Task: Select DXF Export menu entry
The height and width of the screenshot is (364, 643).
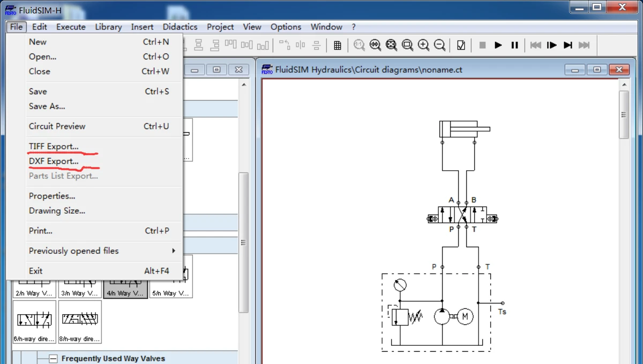Action: tap(54, 161)
